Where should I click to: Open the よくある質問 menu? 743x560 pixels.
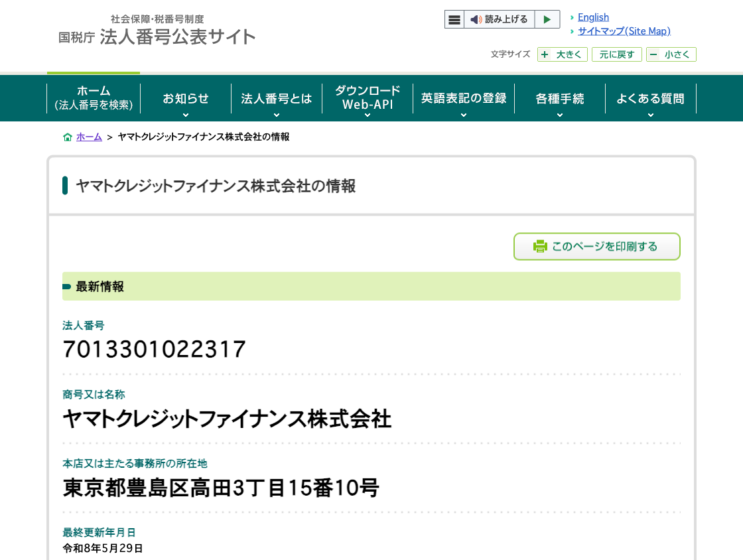coord(651,98)
